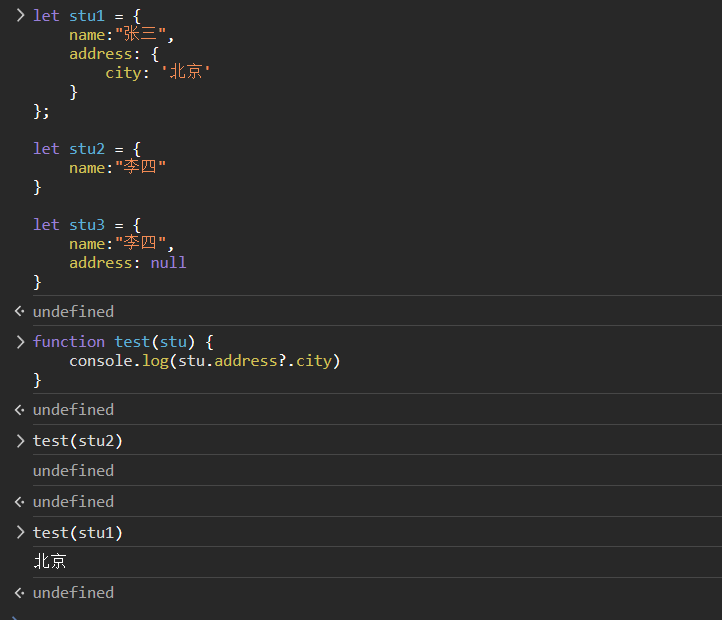This screenshot has width=722, height=620.
Task: Click the 'address: null' line in stu3
Action: (127, 263)
